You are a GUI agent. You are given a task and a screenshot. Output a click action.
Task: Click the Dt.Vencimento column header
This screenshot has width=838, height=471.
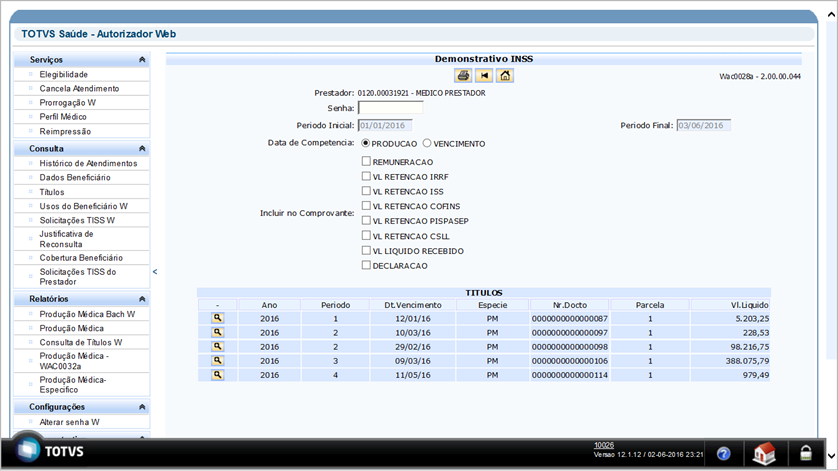413,305
